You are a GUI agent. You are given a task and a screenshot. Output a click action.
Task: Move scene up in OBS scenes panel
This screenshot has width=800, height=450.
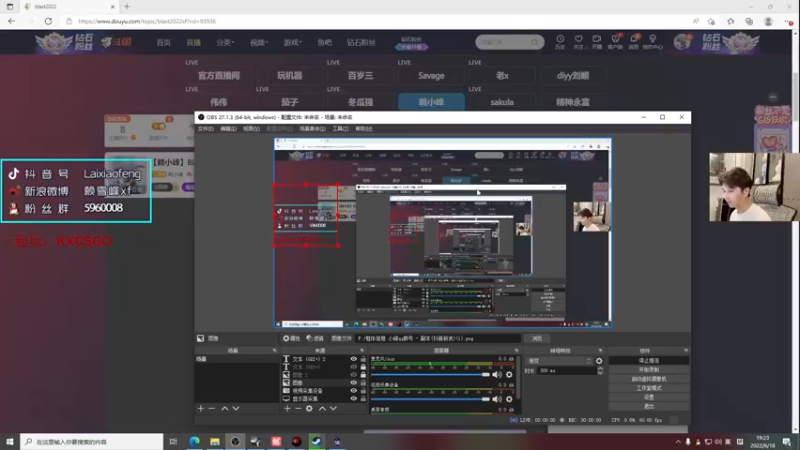[224, 409]
